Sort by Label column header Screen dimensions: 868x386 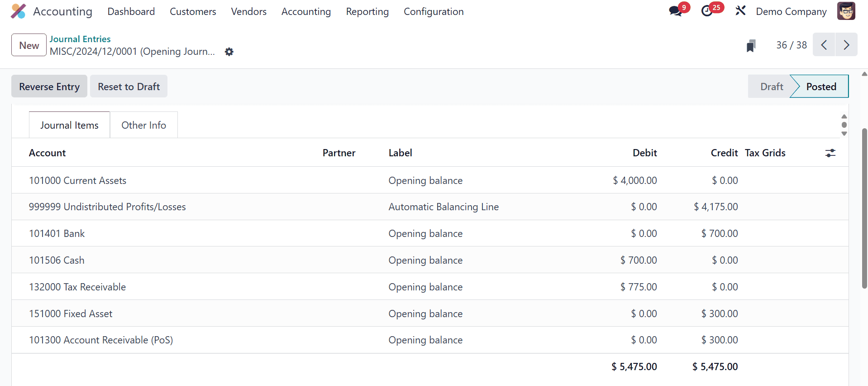[x=401, y=153]
